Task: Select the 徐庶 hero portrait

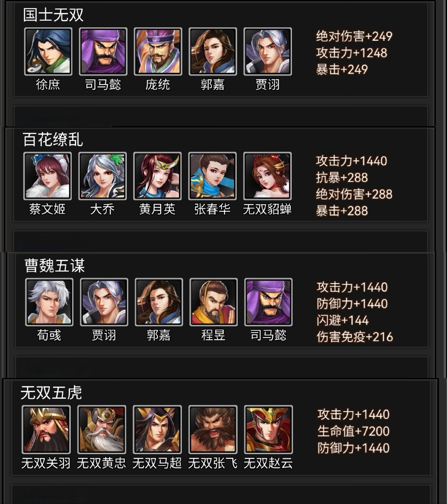Action: tap(48, 51)
